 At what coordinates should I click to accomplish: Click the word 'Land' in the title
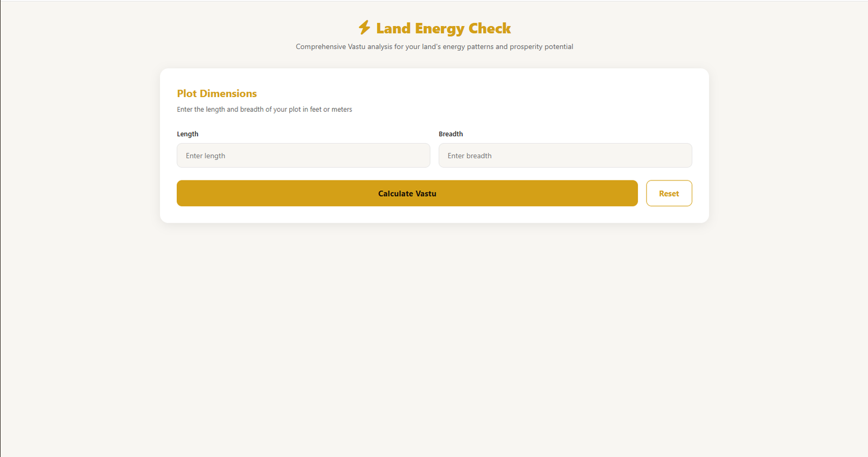[x=393, y=28]
